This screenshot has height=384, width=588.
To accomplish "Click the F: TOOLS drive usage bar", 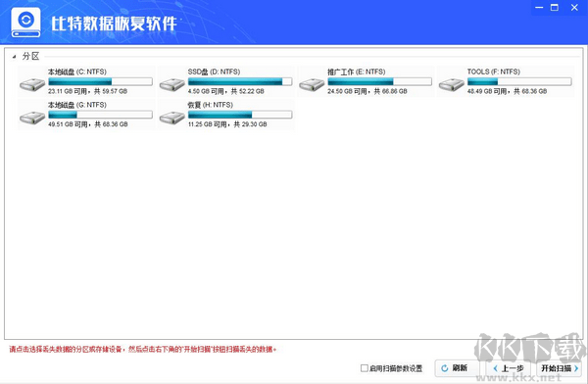I will [x=519, y=81].
